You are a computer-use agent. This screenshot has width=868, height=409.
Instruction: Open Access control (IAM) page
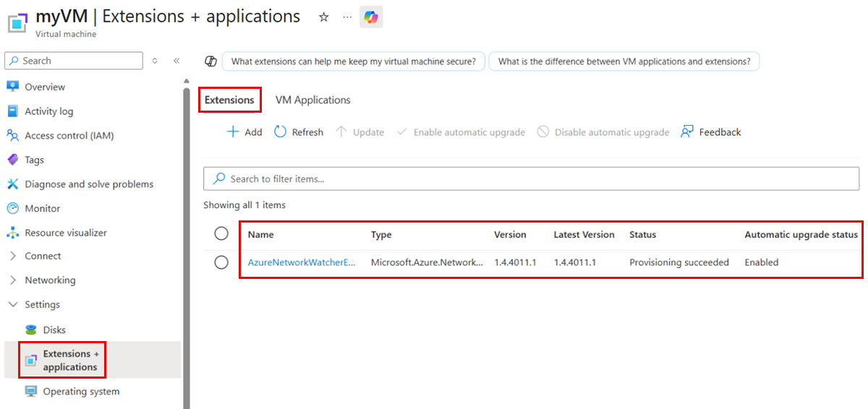(x=69, y=135)
